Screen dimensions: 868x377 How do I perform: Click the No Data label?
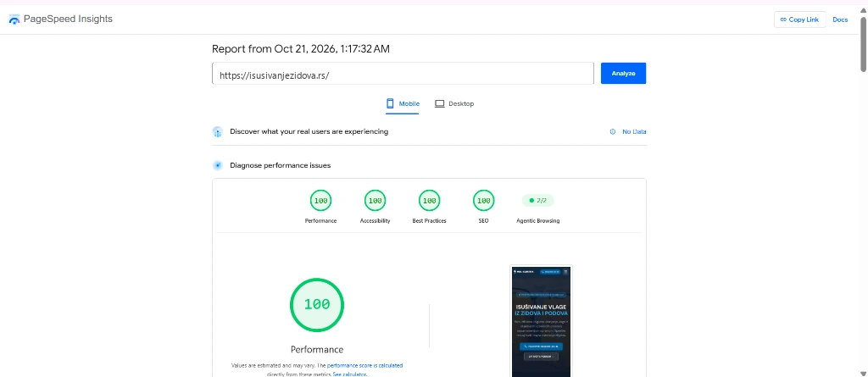click(x=634, y=132)
